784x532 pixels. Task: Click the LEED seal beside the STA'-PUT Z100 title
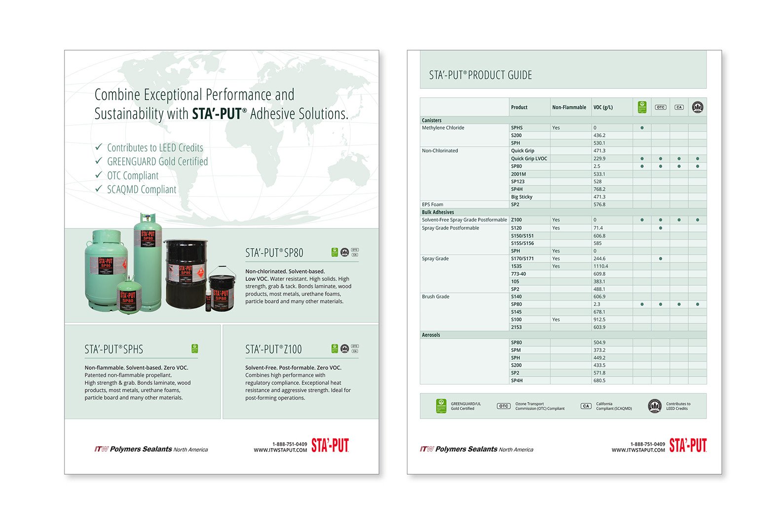(x=344, y=349)
